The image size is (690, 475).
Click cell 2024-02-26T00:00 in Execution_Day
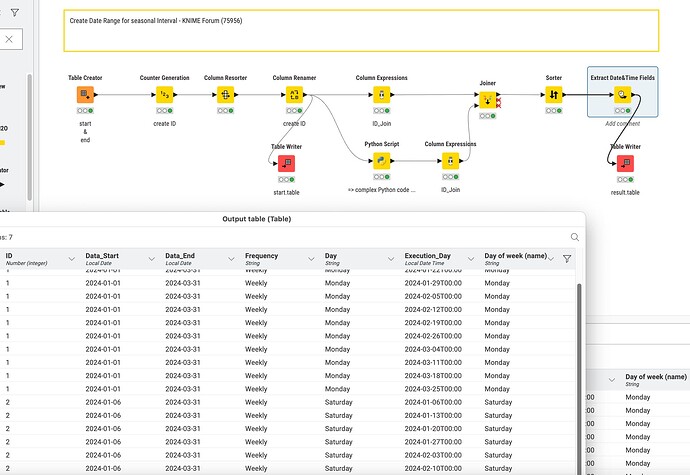pos(433,336)
